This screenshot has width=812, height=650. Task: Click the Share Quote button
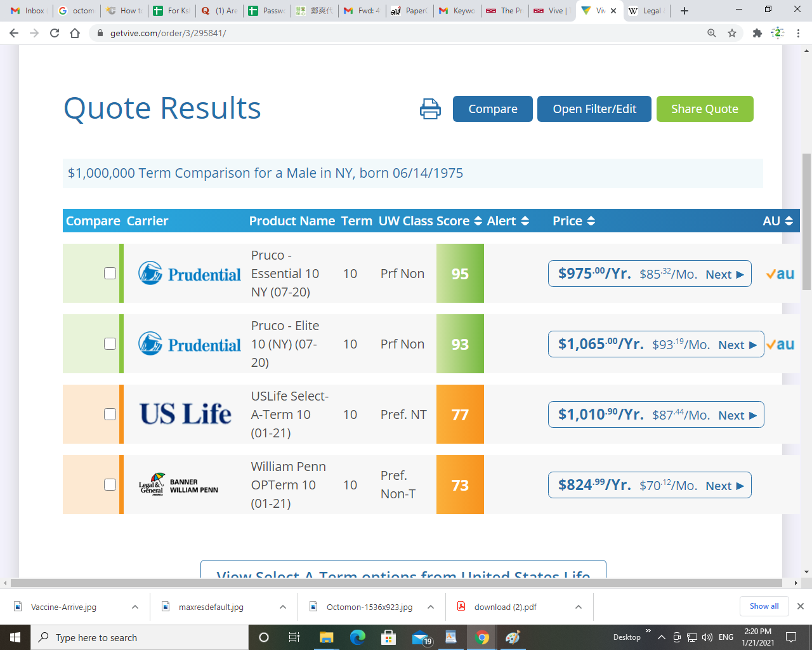(x=705, y=109)
